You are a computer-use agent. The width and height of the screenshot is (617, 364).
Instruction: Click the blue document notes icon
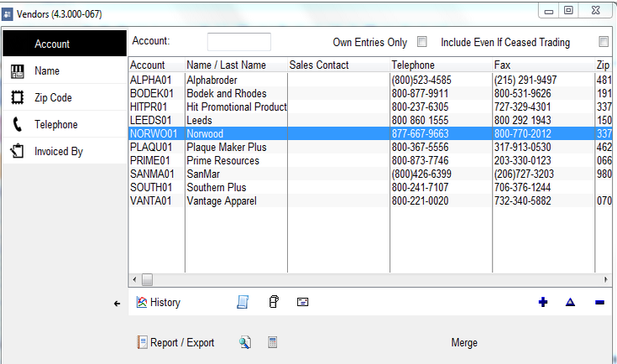point(243,302)
